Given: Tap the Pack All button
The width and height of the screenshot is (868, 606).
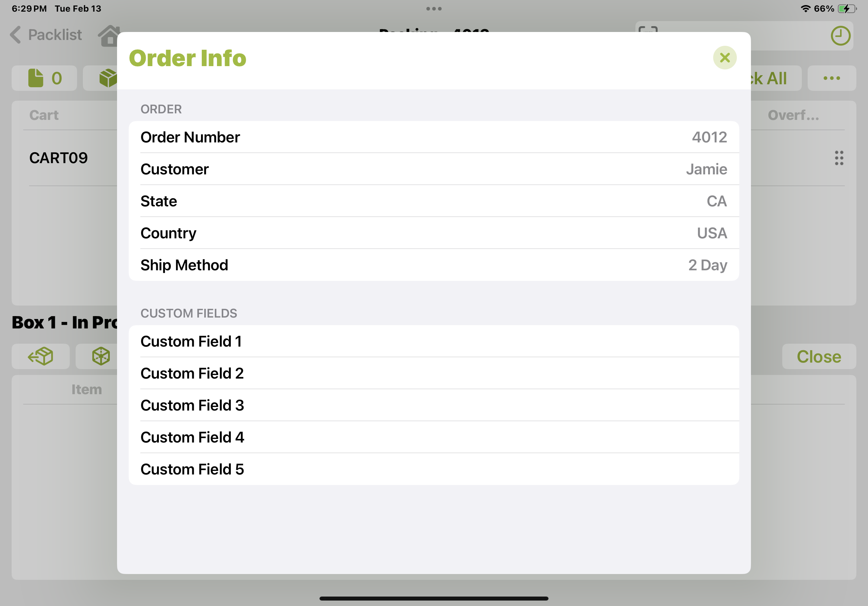Looking at the screenshot, I should 773,78.
